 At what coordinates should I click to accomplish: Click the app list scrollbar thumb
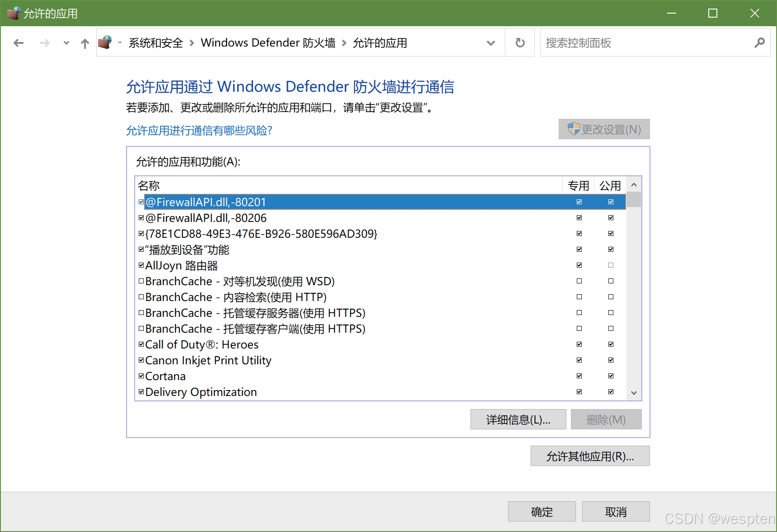click(634, 199)
